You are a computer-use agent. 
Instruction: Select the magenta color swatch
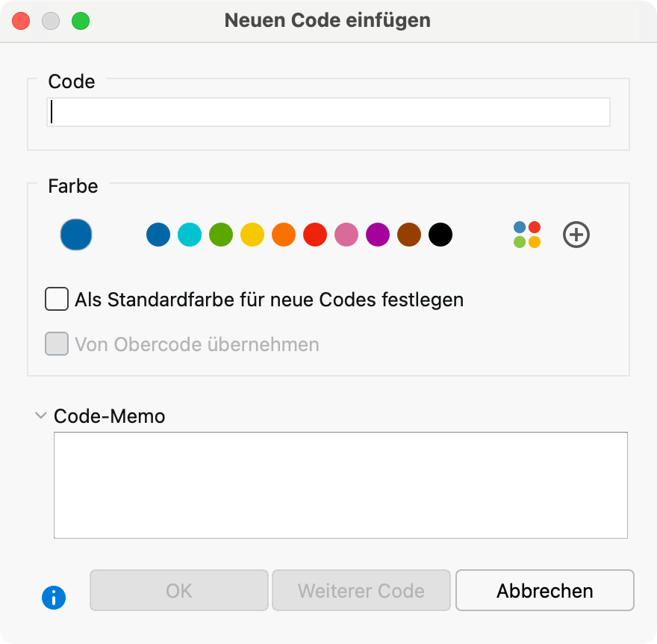tap(378, 235)
